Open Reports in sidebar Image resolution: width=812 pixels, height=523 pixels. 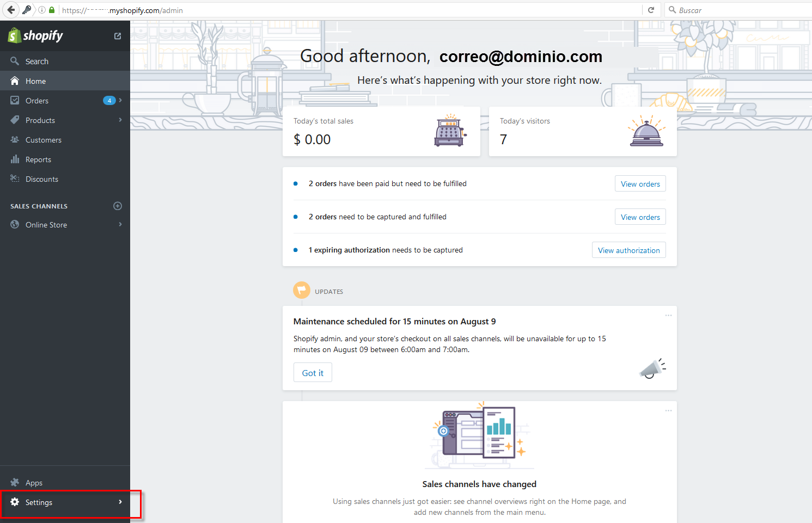pyautogui.click(x=65, y=159)
